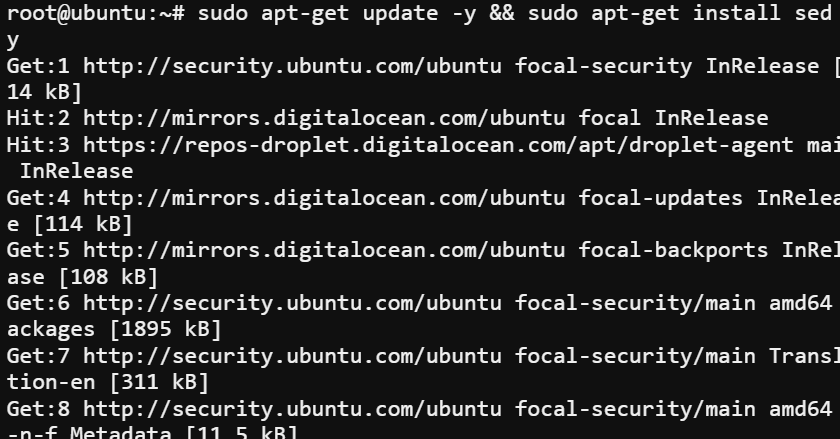Open the Get:1 security.ubuntu.com URL
This screenshot has height=439, width=840.
point(292,66)
